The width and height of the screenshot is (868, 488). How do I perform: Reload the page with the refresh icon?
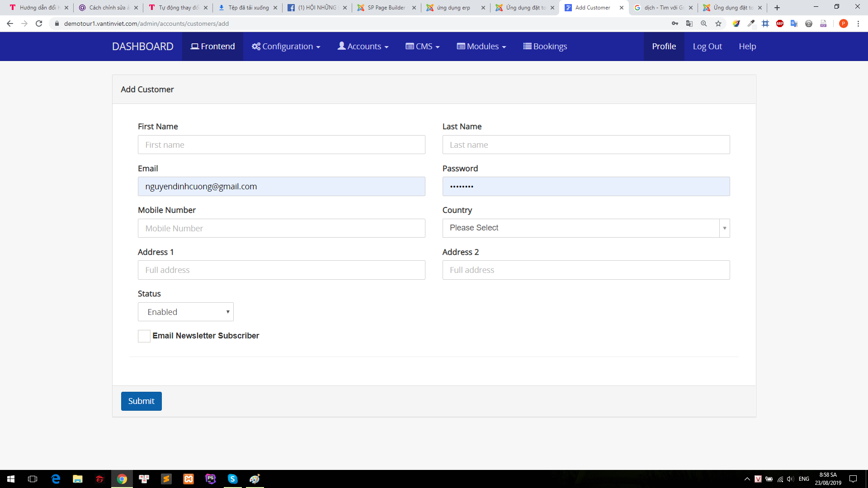pyautogui.click(x=39, y=23)
